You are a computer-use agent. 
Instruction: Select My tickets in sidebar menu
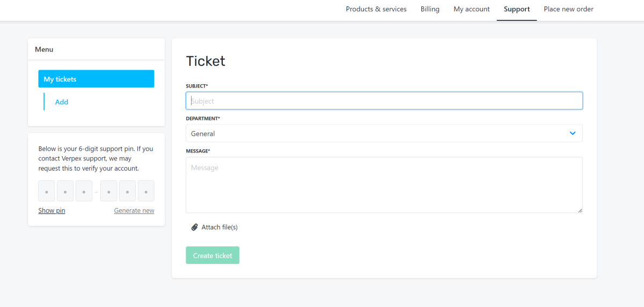point(96,79)
